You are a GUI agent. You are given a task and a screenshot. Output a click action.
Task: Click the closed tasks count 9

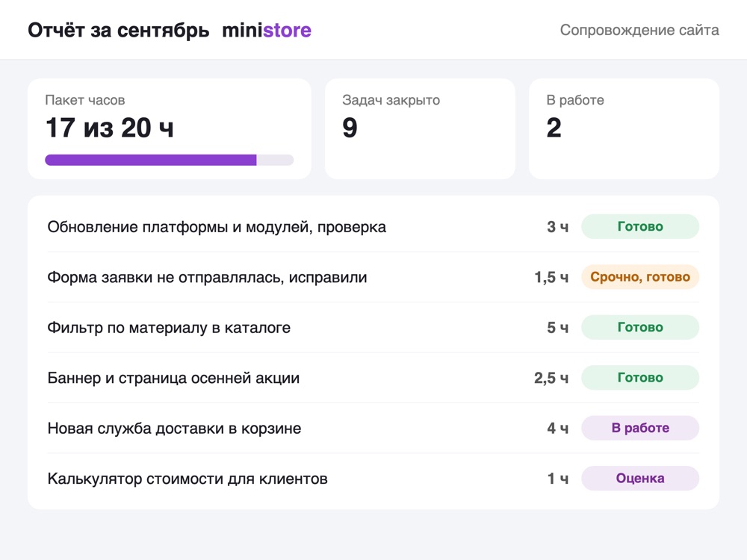pyautogui.click(x=350, y=128)
